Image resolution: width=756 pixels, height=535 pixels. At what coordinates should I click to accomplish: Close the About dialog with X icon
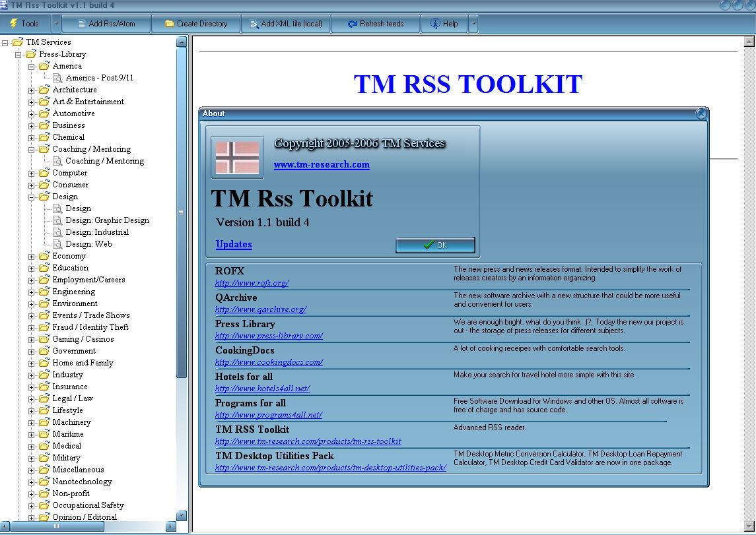(x=701, y=113)
